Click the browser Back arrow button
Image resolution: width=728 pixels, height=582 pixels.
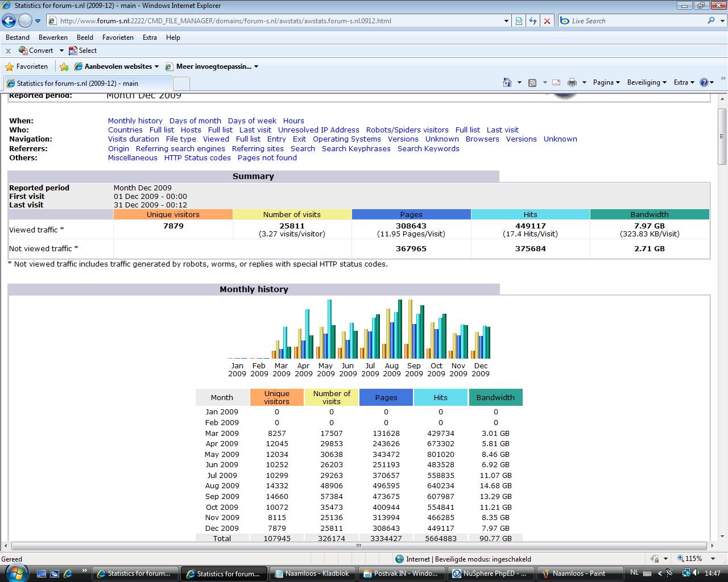click(9, 21)
